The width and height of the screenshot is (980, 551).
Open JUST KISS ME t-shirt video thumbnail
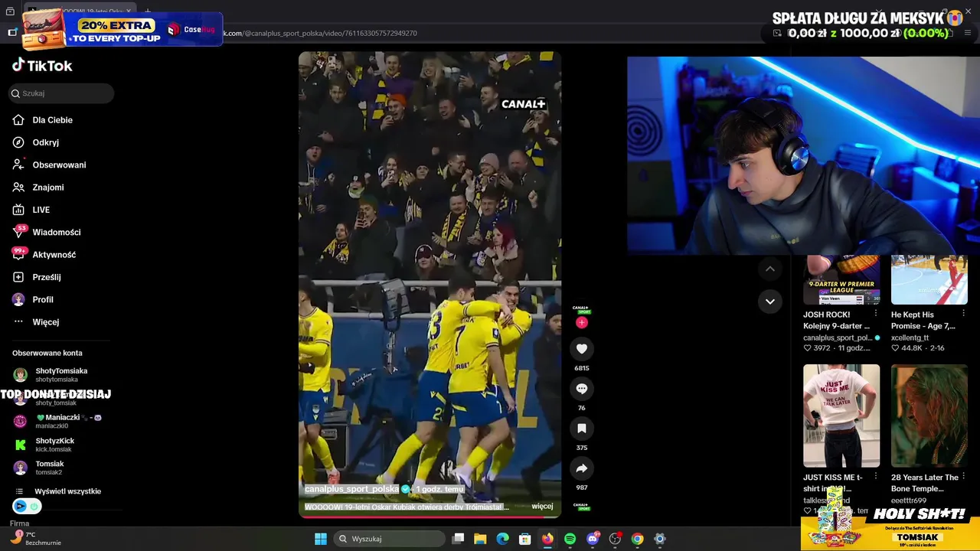[x=841, y=416]
